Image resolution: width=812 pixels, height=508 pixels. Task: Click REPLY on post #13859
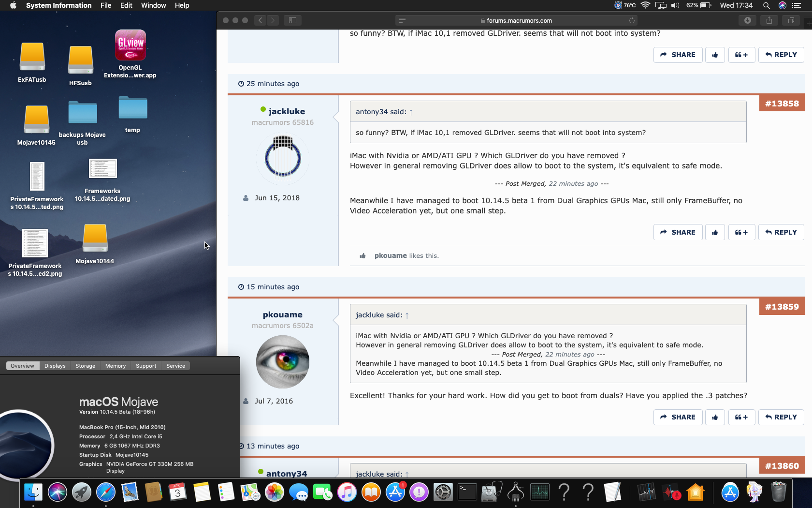(781, 417)
